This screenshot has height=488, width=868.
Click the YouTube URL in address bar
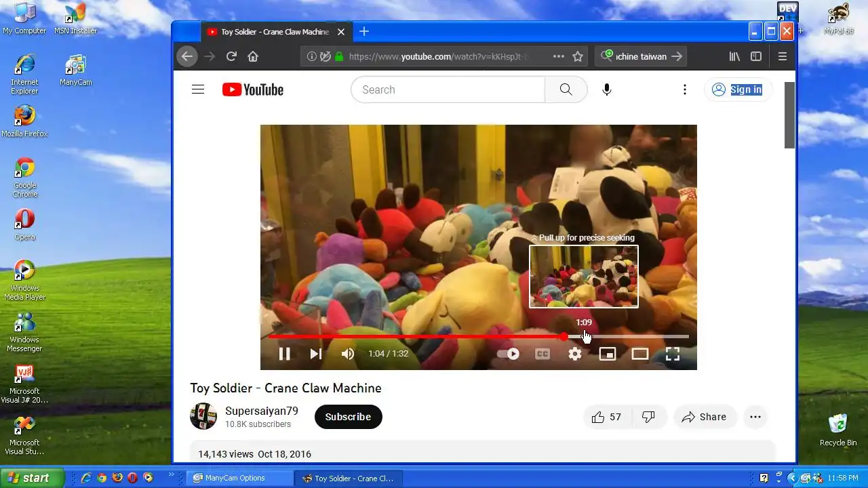pos(437,56)
